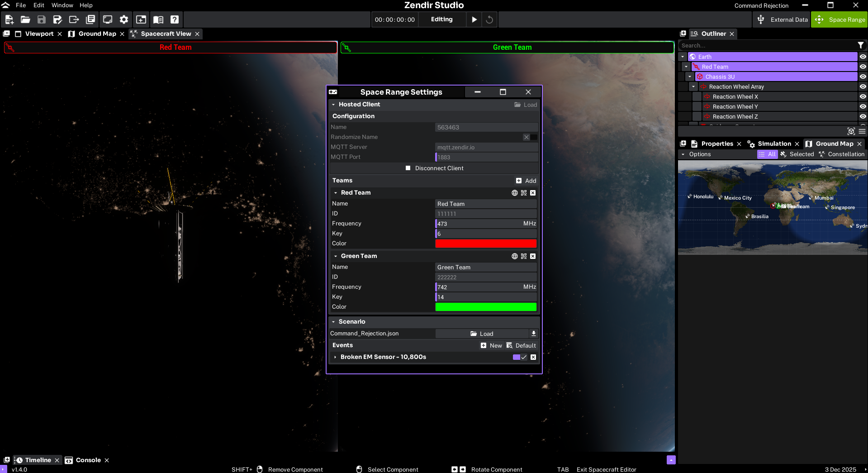The image size is (868, 473).
Task: Open the Green Team color swatch
Action: pyautogui.click(x=485, y=307)
